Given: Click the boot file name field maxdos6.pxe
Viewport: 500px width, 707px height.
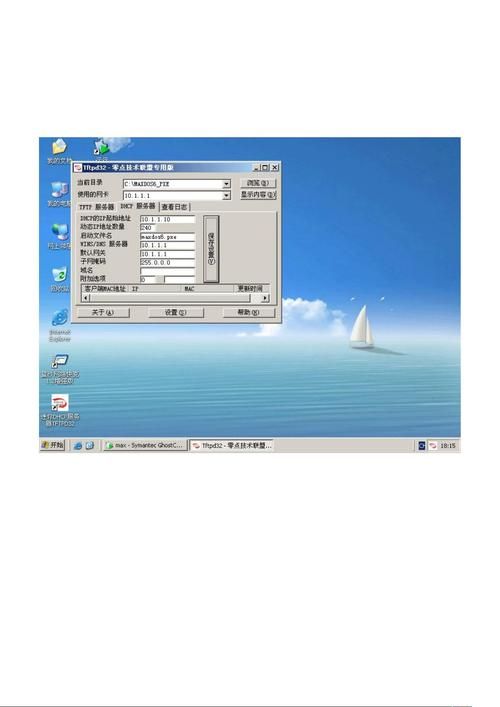Looking at the screenshot, I should click(168, 237).
